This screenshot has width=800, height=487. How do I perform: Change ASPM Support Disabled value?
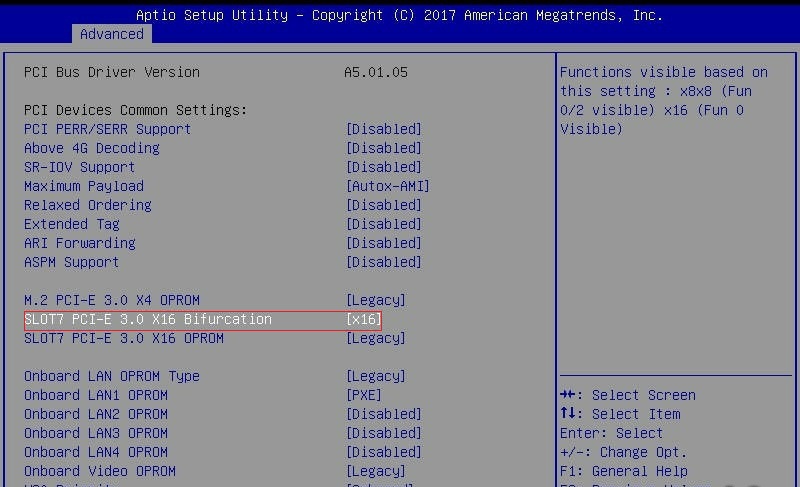[x=383, y=262]
